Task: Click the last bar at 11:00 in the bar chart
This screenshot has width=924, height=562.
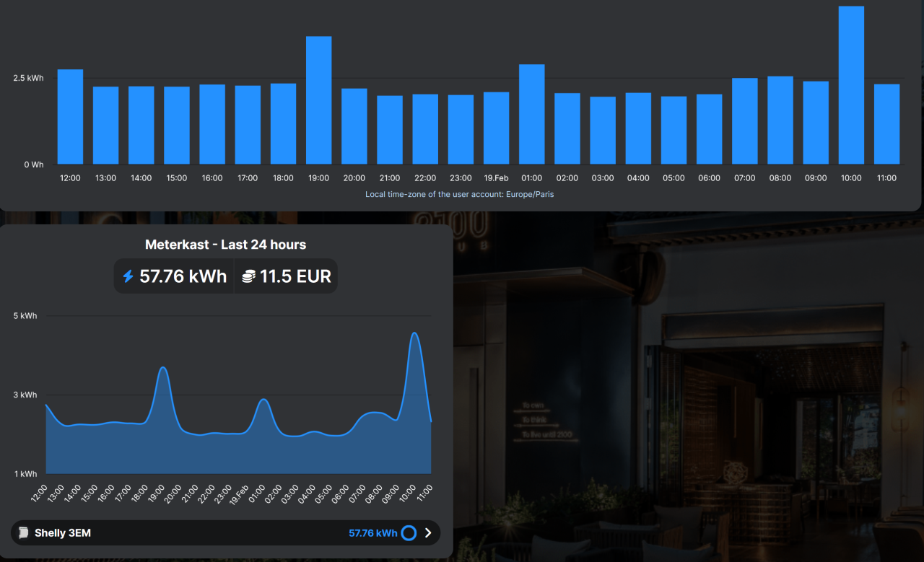Action: click(886, 124)
